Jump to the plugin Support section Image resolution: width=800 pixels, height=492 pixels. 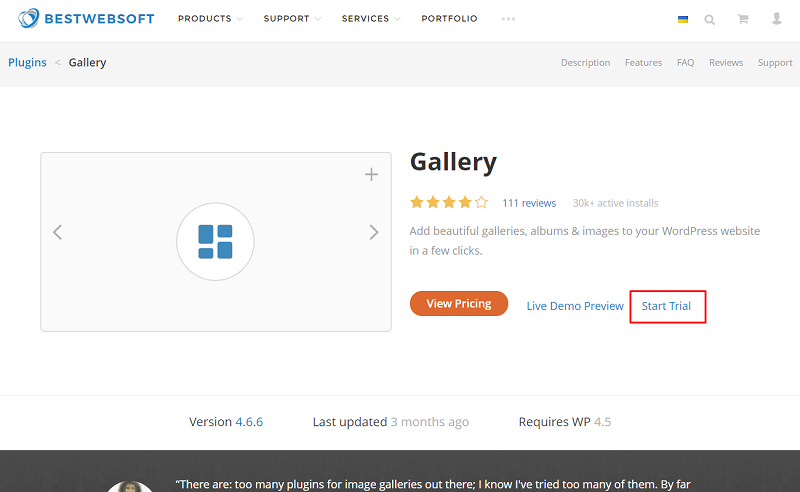pyautogui.click(x=775, y=62)
